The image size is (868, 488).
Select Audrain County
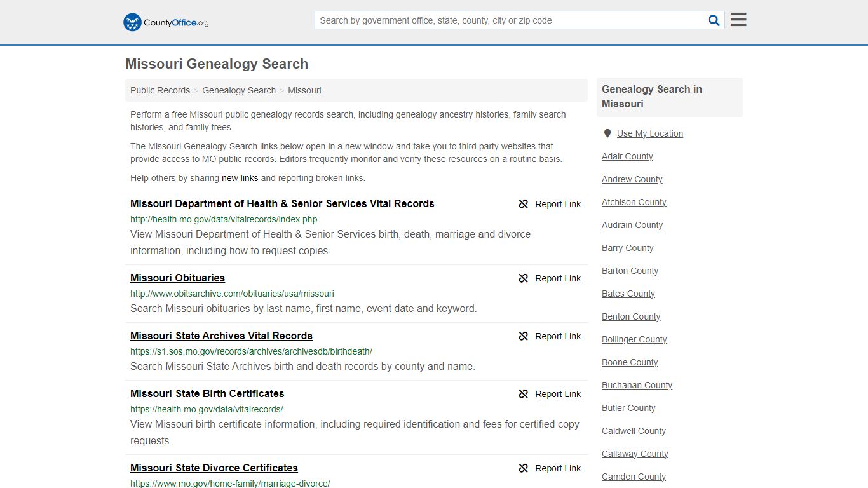pos(632,225)
